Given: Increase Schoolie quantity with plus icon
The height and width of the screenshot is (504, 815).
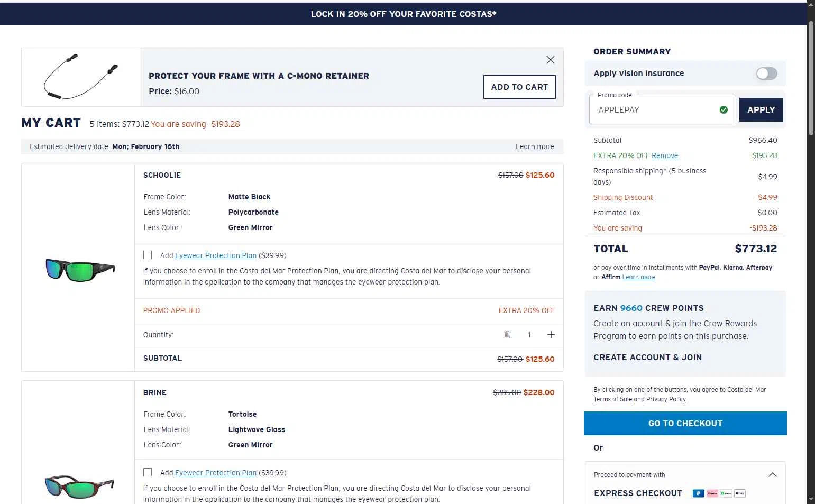Looking at the screenshot, I should pyautogui.click(x=551, y=335).
